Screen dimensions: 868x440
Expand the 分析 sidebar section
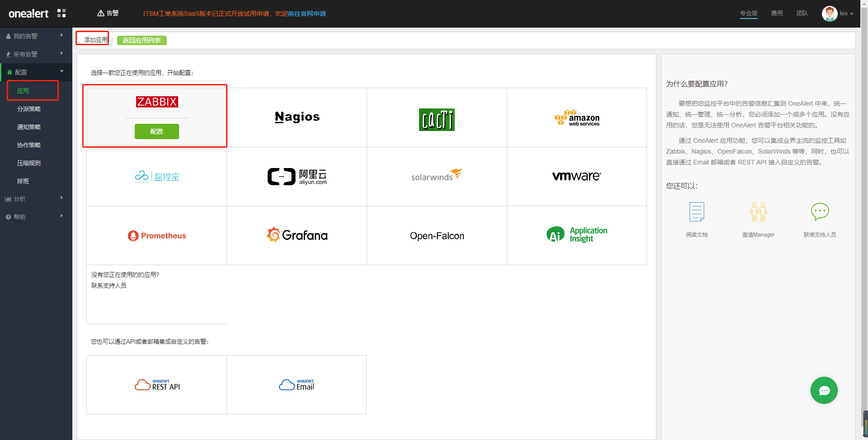36,199
